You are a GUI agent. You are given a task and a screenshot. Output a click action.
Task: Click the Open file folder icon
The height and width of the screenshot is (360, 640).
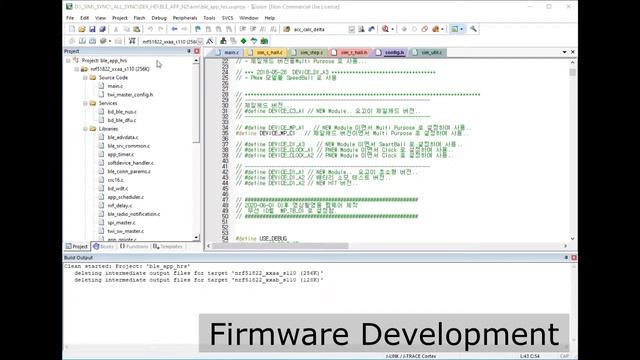82,29
